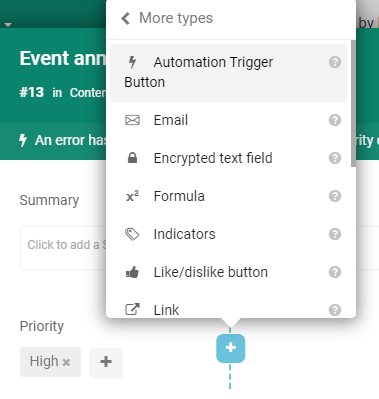
Task: Choose the Email field type
Action: click(x=228, y=120)
